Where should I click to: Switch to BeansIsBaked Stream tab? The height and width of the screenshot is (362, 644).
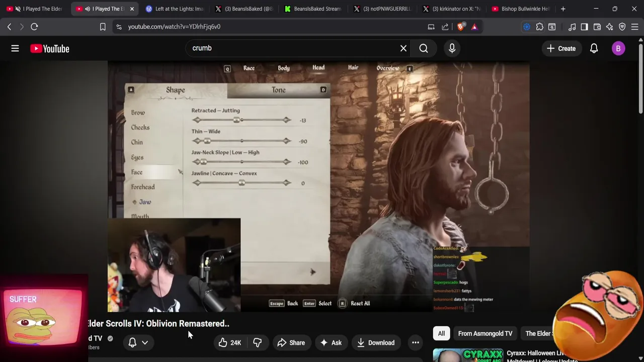(x=313, y=9)
